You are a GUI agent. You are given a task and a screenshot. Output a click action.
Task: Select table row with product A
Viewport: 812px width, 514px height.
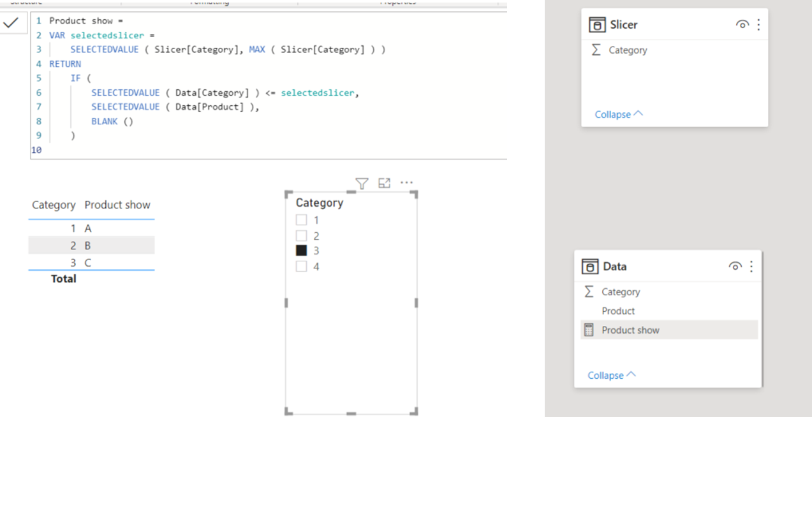91,228
